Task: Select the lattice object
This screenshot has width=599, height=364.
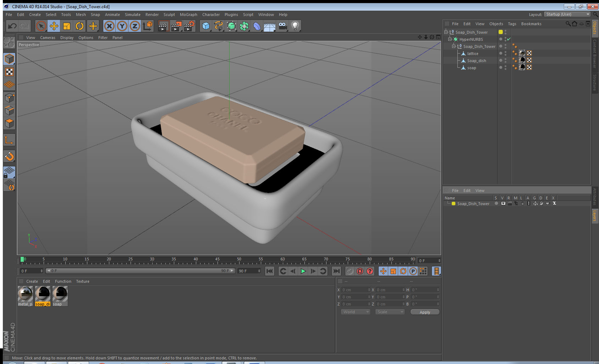Action: 472,54
